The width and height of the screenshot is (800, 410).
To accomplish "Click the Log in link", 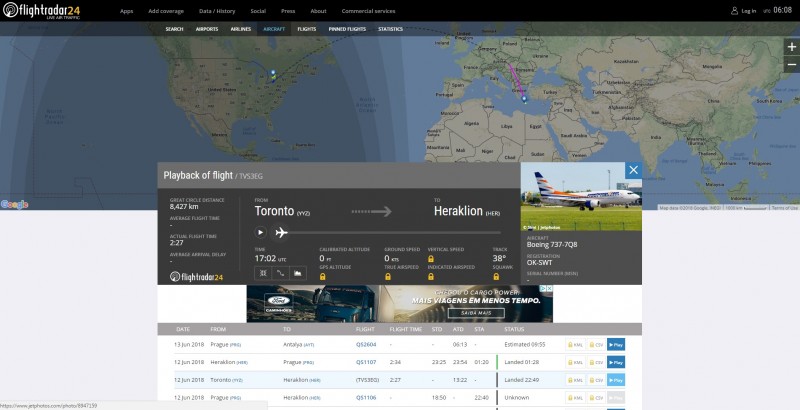I will 748,11.
